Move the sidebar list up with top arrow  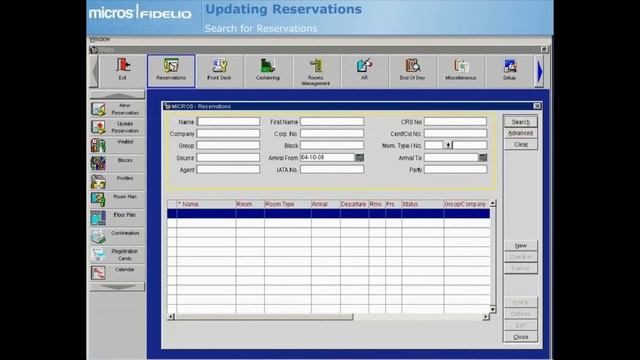point(117,95)
